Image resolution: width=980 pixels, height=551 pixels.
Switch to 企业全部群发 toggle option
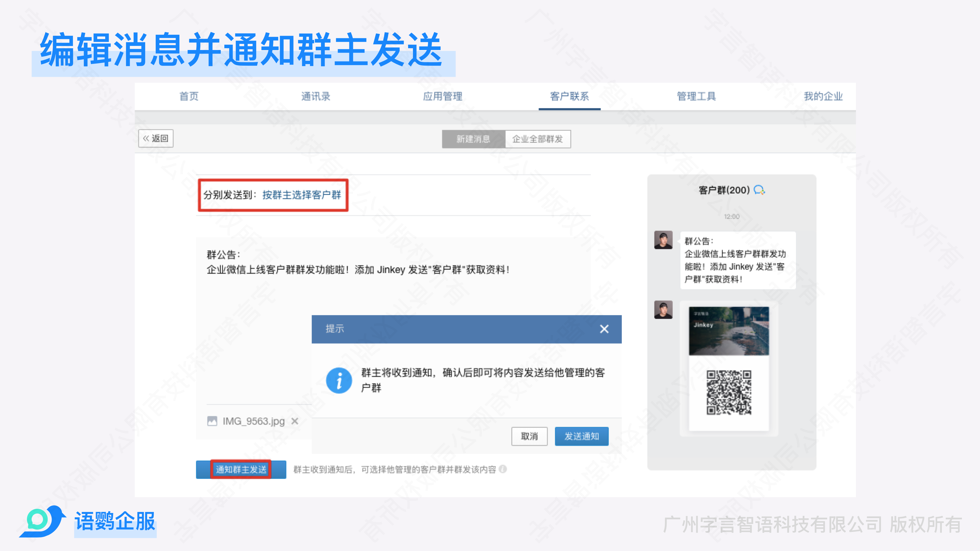(537, 139)
